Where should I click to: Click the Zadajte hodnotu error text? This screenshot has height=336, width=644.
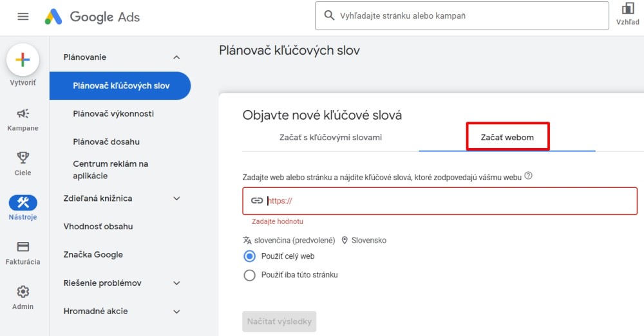coord(278,221)
